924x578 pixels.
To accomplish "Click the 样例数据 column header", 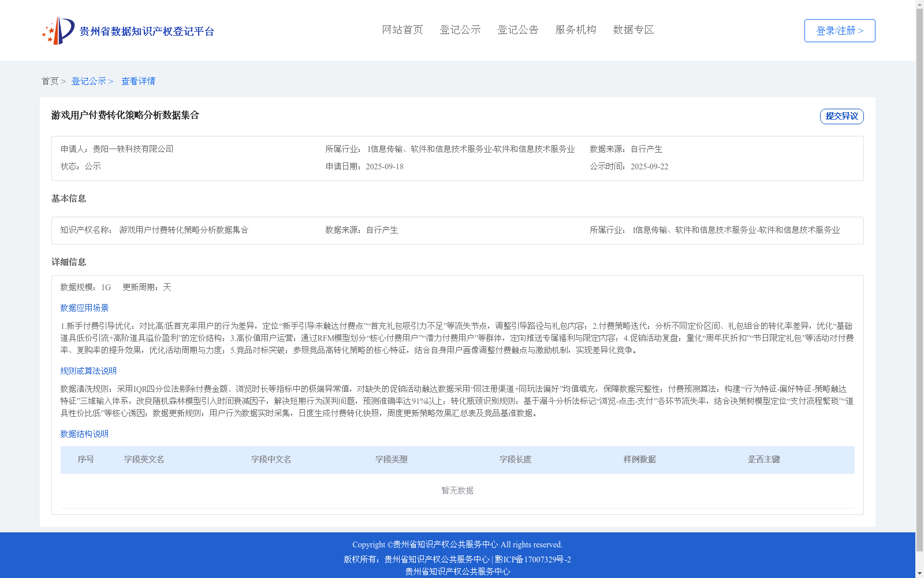I will pos(640,460).
